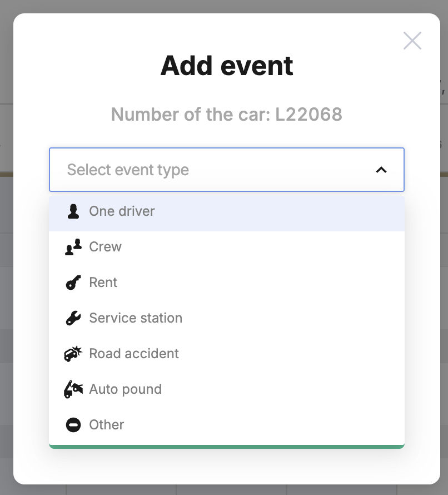Click the Select event type combo box
This screenshot has height=495, width=448.
[x=227, y=170]
